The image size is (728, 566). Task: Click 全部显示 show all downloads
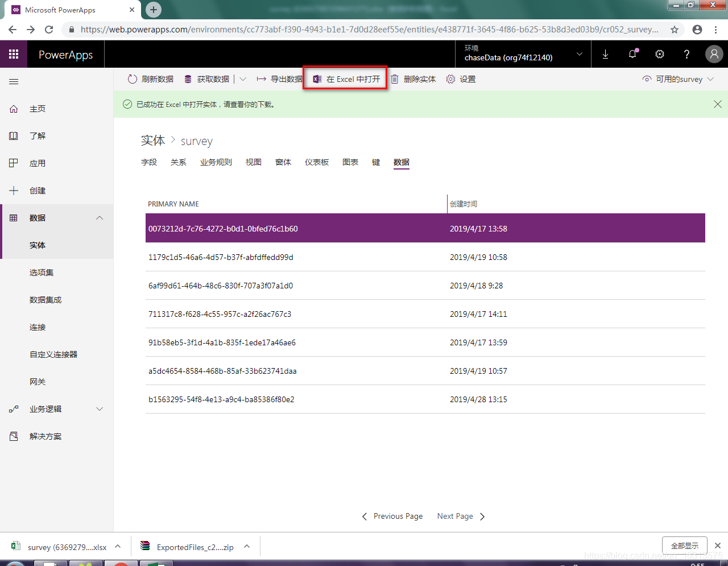pos(685,546)
